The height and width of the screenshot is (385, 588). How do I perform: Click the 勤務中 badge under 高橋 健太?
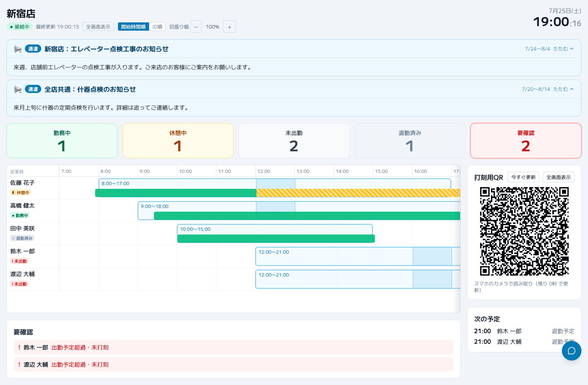pyautogui.click(x=20, y=215)
